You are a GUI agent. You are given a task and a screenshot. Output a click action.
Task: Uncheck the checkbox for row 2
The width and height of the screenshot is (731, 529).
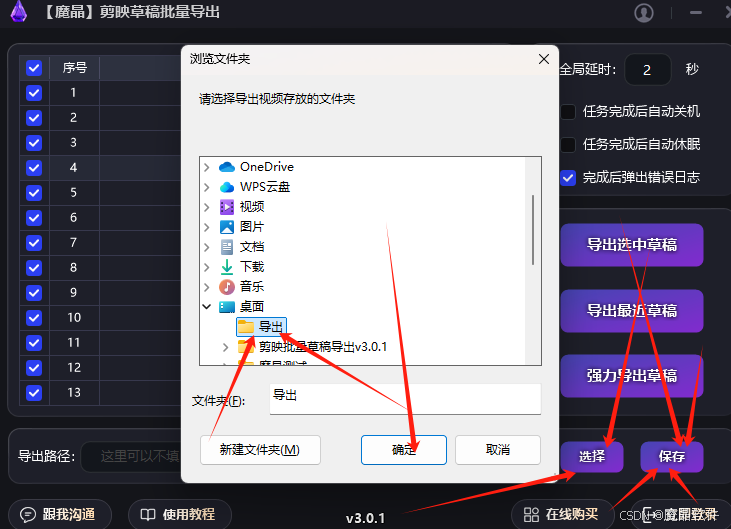click(34, 118)
